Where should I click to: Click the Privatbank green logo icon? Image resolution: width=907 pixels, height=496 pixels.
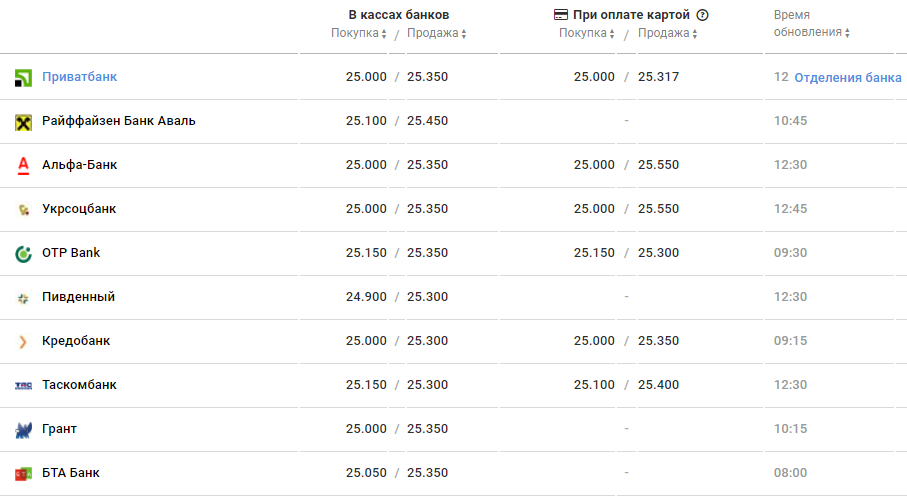click(24, 77)
